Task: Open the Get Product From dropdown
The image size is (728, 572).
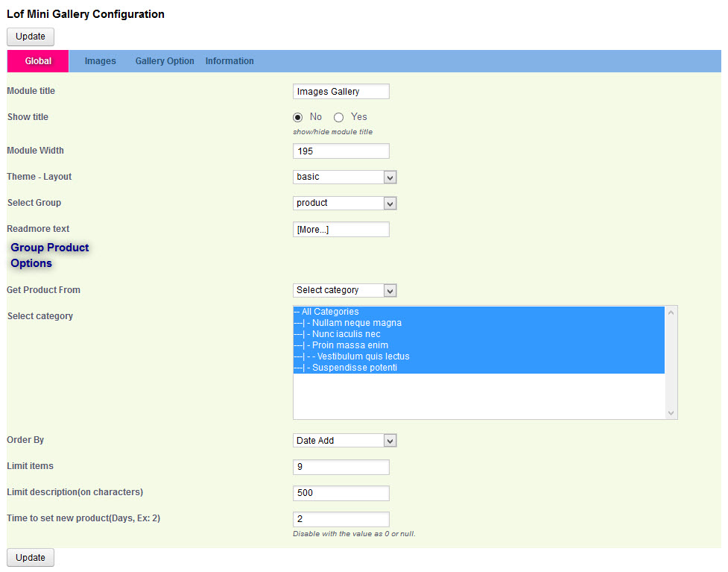Action: [344, 290]
